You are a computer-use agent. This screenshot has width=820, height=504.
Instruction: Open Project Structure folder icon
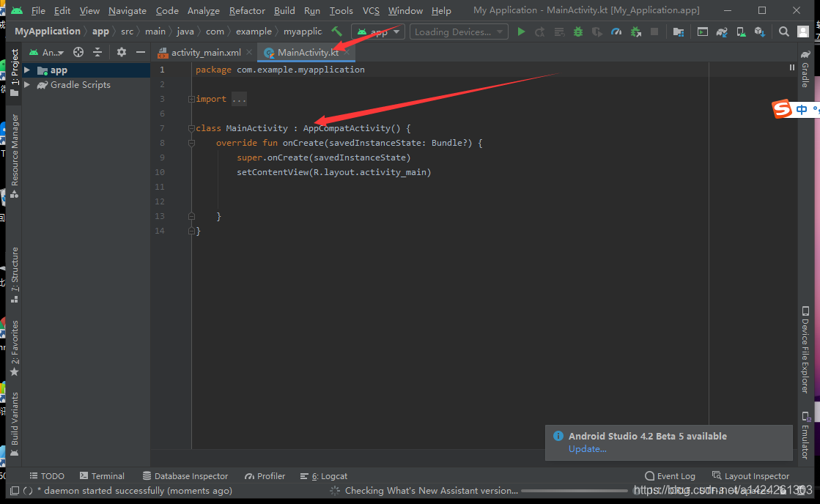click(679, 32)
